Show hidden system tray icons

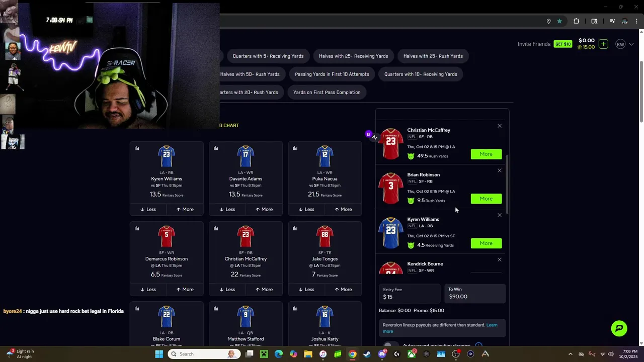coord(570,354)
